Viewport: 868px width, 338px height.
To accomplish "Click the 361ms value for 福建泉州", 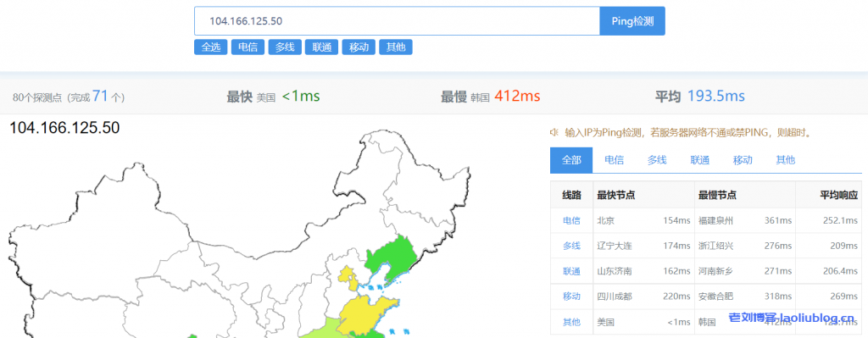I will pos(778,221).
